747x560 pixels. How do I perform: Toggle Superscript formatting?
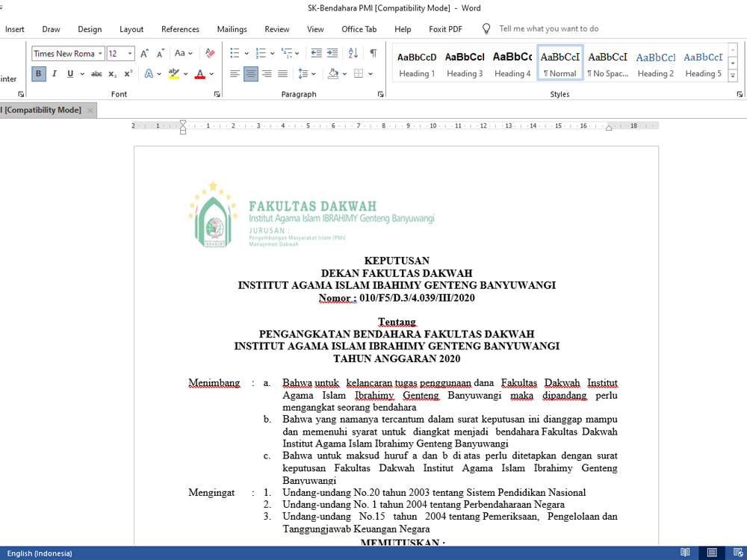point(128,74)
